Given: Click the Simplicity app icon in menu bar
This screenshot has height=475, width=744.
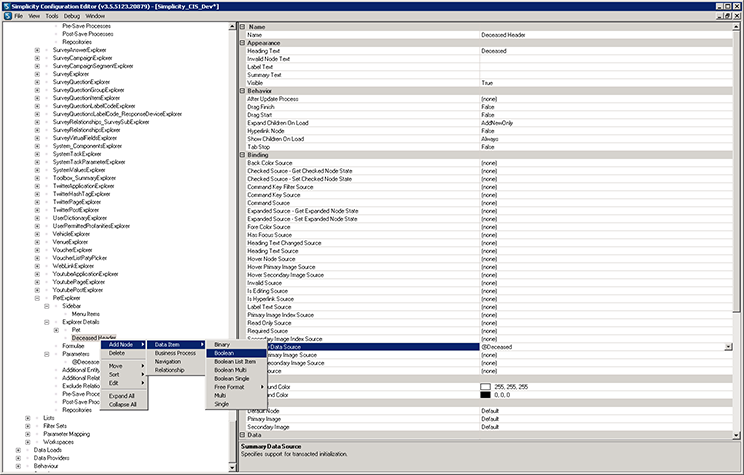Looking at the screenshot, I should point(7,16).
